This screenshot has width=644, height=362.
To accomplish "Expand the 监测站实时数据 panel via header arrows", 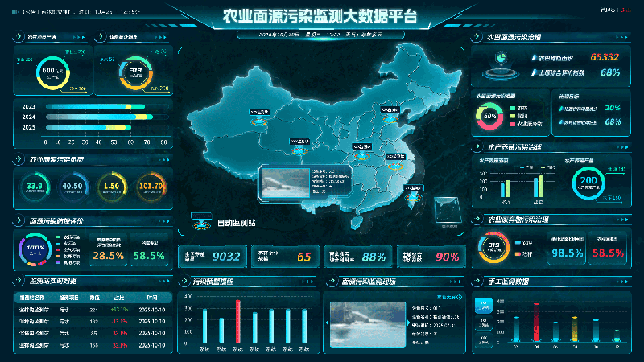I will pyautogui.click(x=159, y=282).
